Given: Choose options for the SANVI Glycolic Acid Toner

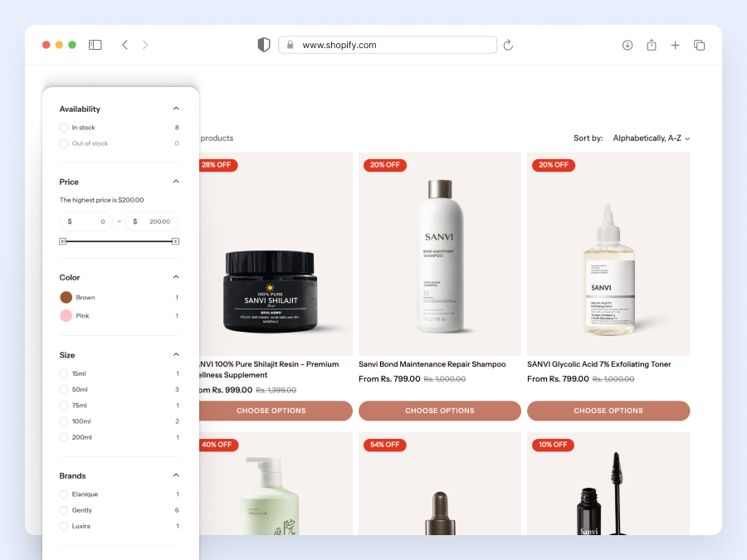Looking at the screenshot, I should (608, 411).
